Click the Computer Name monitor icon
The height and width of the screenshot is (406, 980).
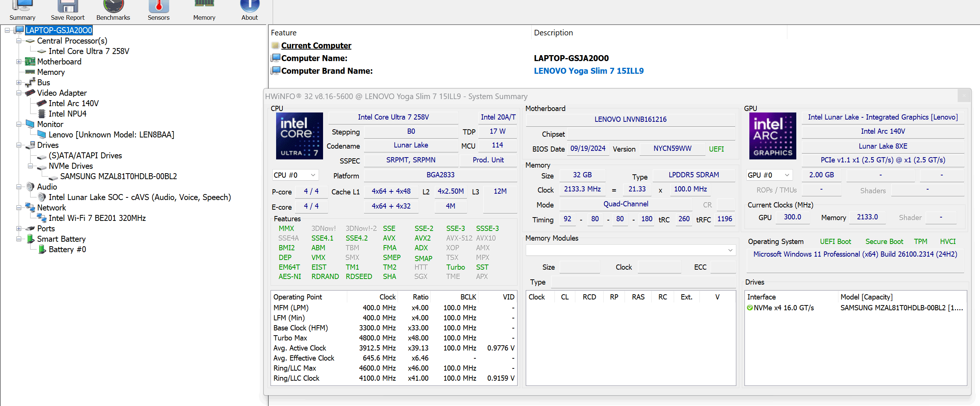tap(275, 58)
